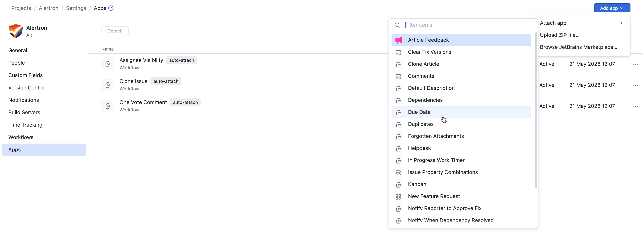Select Browse JetBrains Marketplace… menu entry

click(x=581, y=47)
